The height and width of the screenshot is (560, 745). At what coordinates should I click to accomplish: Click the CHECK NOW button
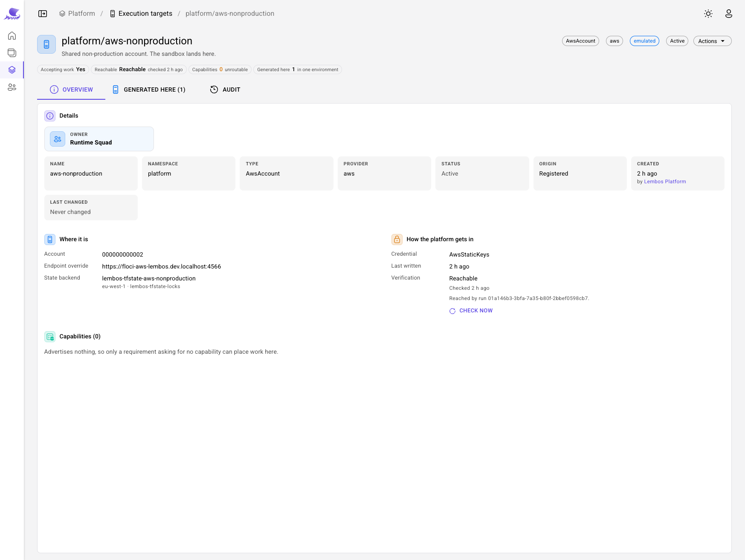click(x=471, y=311)
